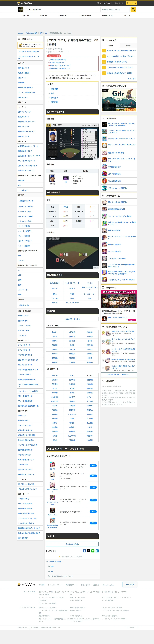The height and width of the screenshot is (644, 154).
Task: Jump to 特殊能力 in the table of contents
Action: 54,98
